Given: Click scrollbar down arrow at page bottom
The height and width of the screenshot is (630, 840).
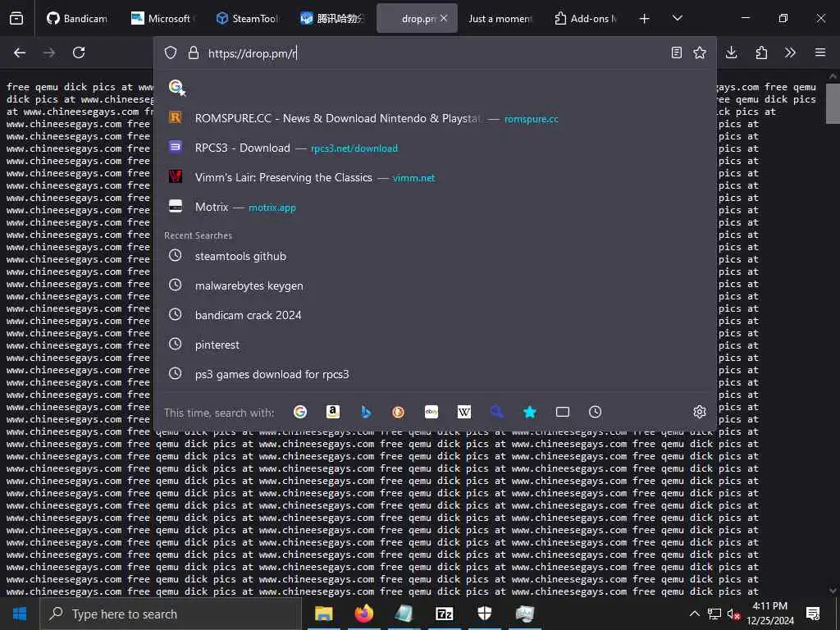Looking at the screenshot, I should coord(833,591).
